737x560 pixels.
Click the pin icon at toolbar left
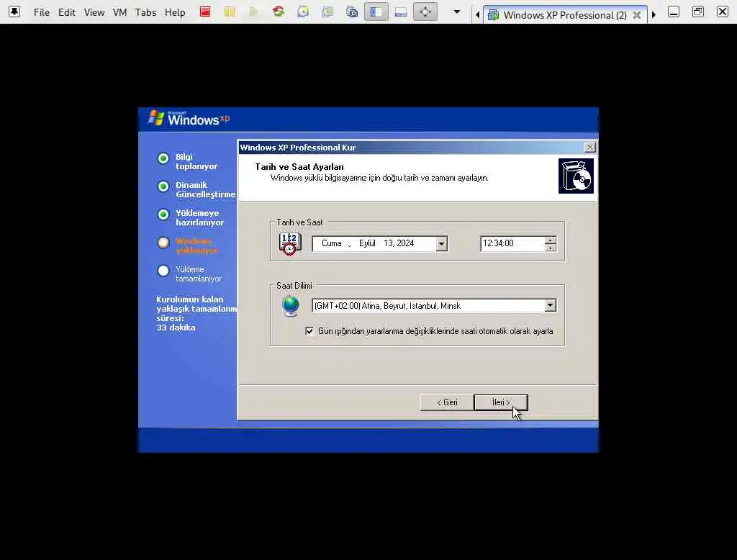coord(14,12)
